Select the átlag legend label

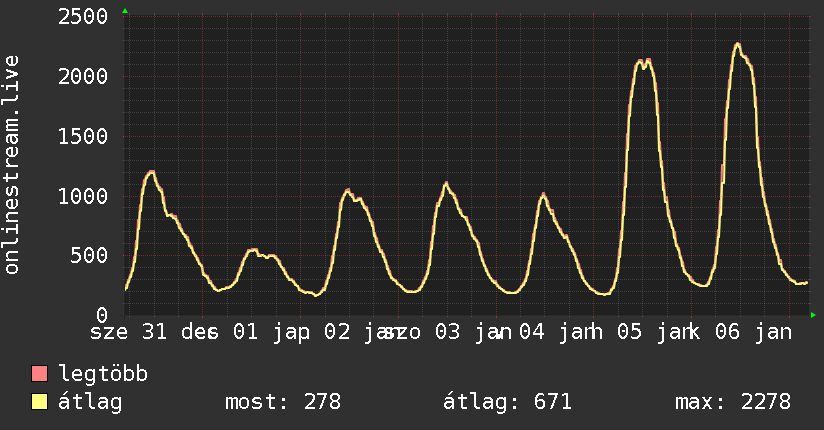90,402
